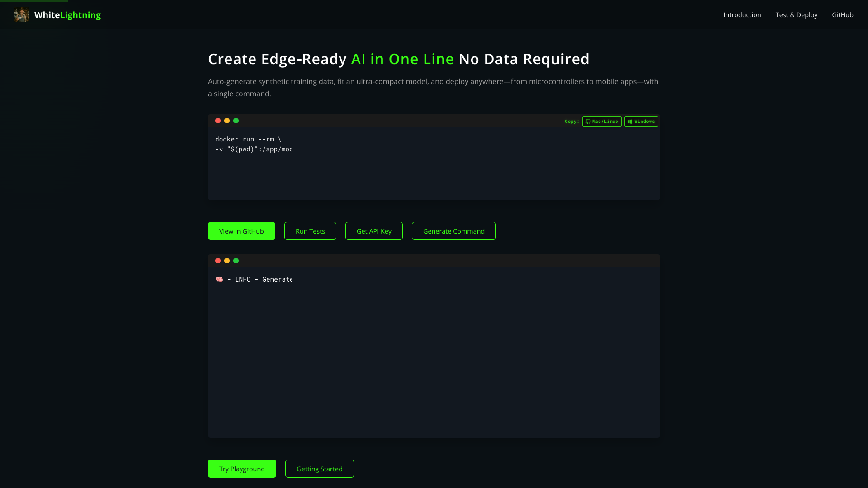Click the green dot on log terminal
This screenshot has width=868, height=488.
tap(236, 261)
